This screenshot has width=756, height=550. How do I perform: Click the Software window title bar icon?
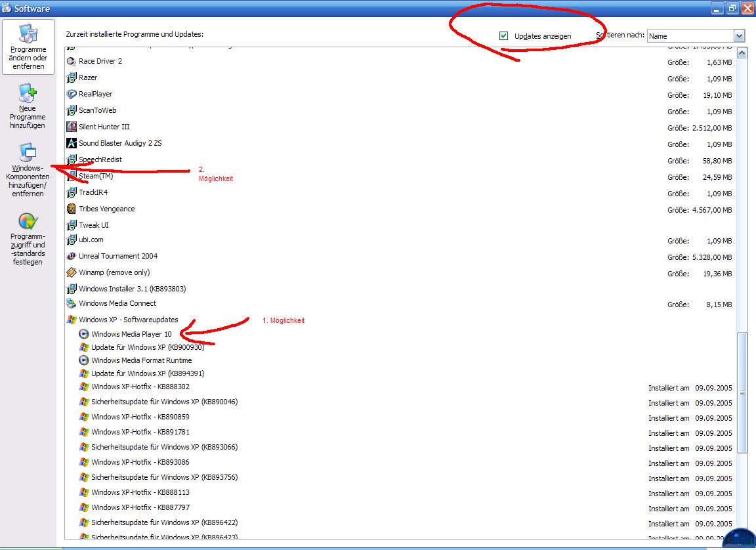click(x=7, y=8)
